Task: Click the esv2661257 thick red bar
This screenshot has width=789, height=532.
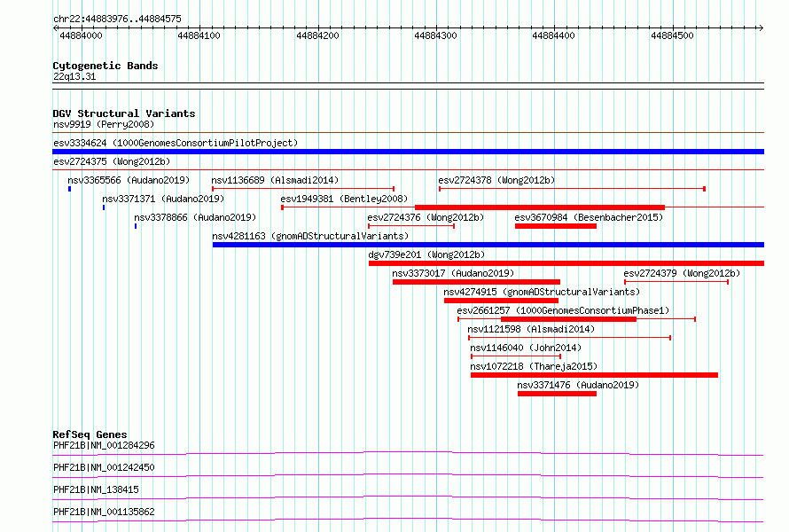Action: coord(568,319)
